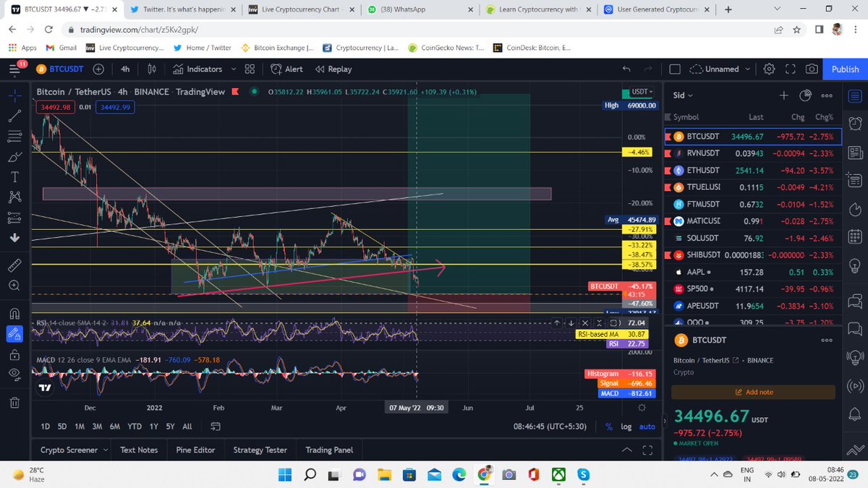Open the Measure ruler tool
868x488 pixels.
(14, 265)
